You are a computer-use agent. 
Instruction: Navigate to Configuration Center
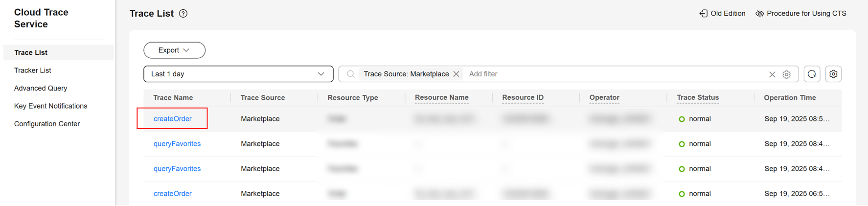point(47,124)
